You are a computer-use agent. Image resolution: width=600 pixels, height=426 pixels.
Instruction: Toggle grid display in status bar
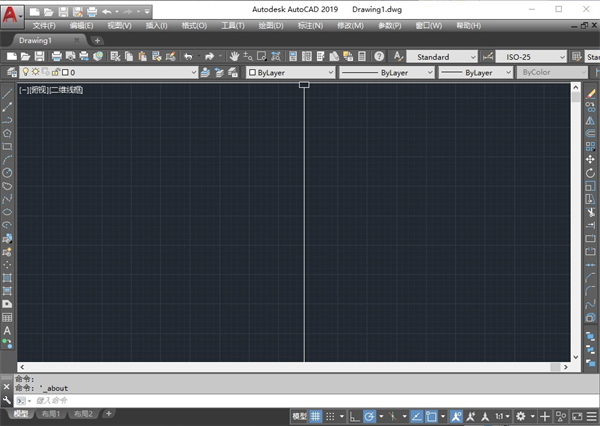pos(316,415)
